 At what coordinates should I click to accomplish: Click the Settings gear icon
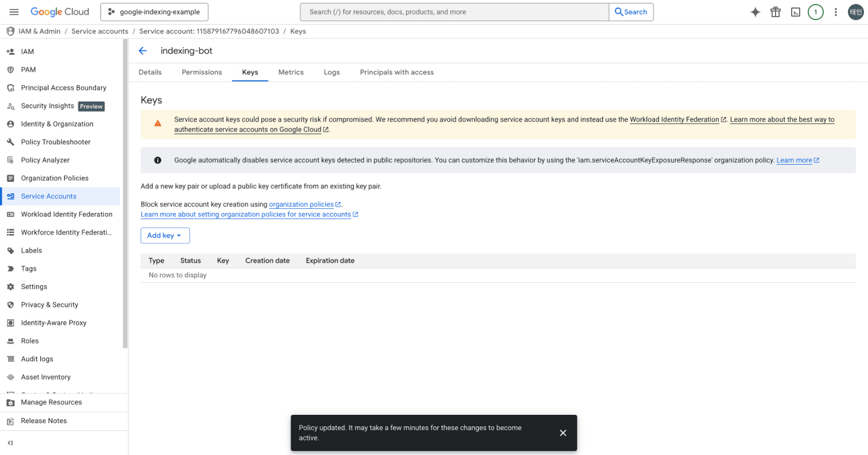[x=10, y=287]
